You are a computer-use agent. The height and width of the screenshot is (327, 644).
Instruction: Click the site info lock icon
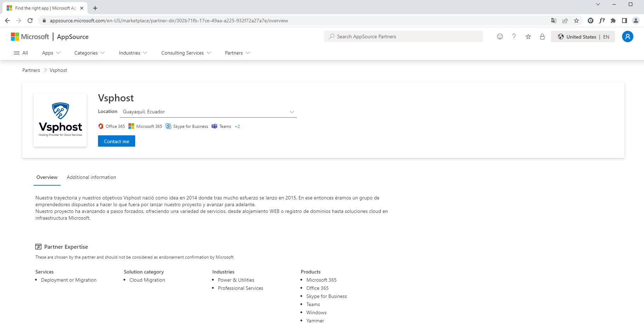click(44, 21)
